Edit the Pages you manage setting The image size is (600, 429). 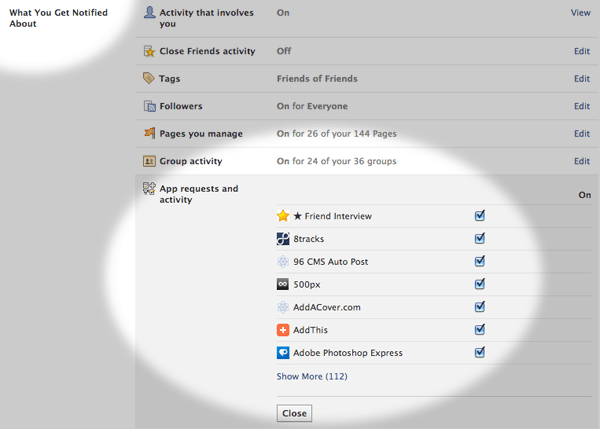tap(582, 134)
